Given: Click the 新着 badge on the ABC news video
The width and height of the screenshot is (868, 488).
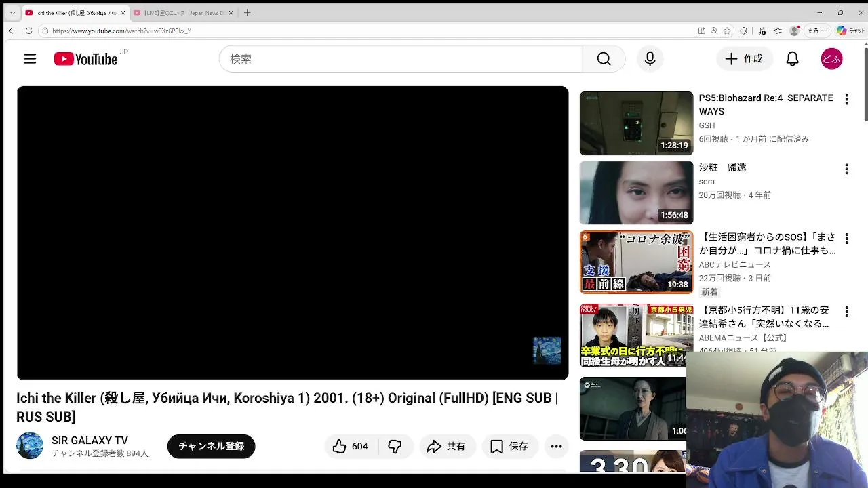Looking at the screenshot, I should coord(709,291).
